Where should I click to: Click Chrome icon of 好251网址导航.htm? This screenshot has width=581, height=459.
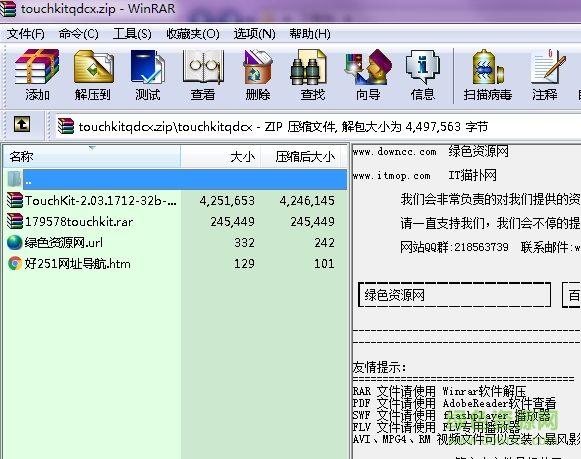coord(15,264)
